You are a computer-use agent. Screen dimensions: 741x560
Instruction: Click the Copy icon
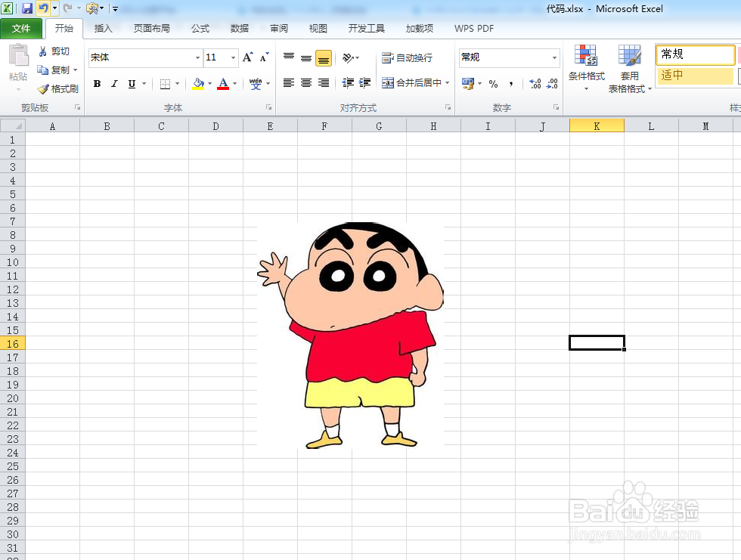point(43,70)
